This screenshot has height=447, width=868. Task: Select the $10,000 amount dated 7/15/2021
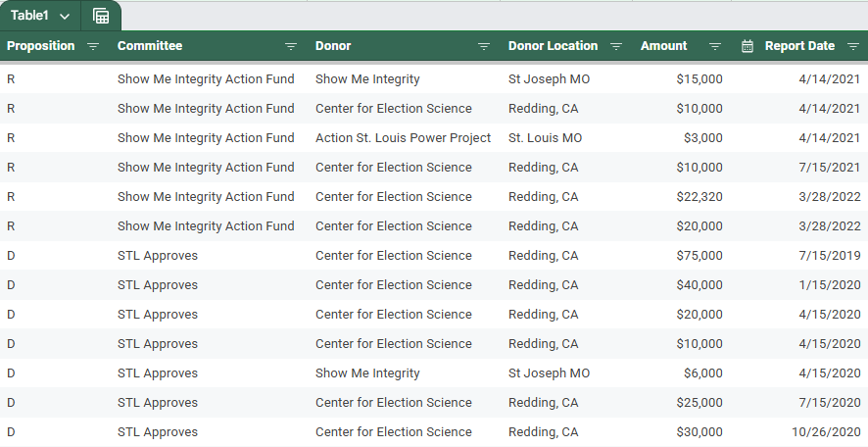coord(699,168)
